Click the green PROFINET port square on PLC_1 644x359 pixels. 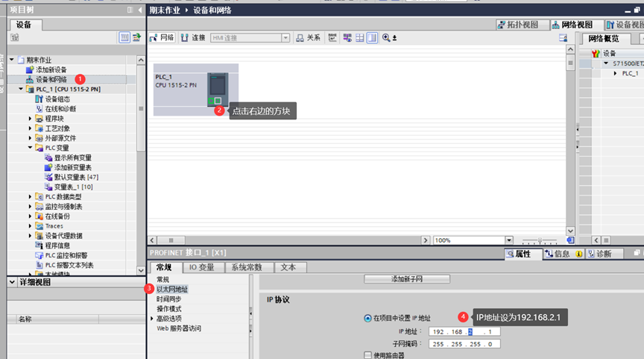pyautogui.click(x=211, y=101)
